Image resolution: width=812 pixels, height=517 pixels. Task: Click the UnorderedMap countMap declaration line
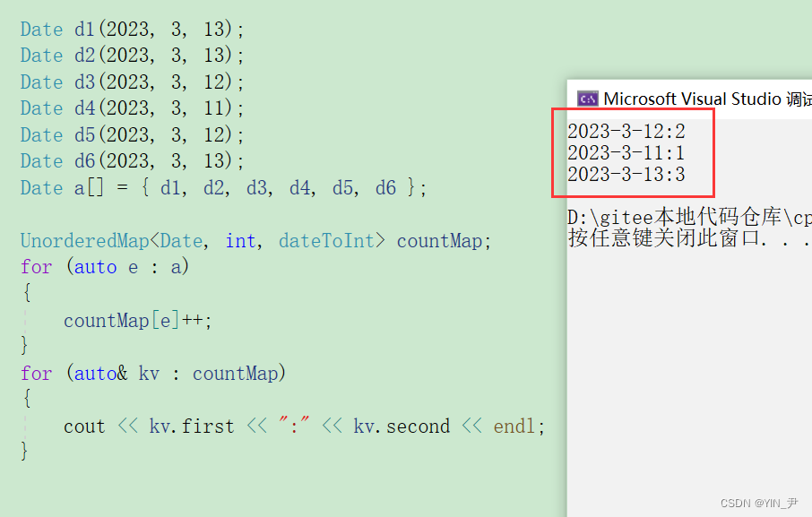[255, 241]
